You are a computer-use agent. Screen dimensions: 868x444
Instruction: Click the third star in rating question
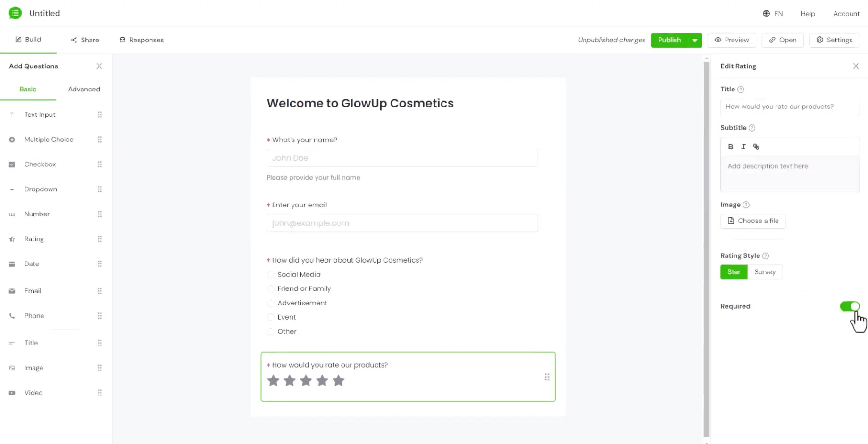click(x=306, y=380)
